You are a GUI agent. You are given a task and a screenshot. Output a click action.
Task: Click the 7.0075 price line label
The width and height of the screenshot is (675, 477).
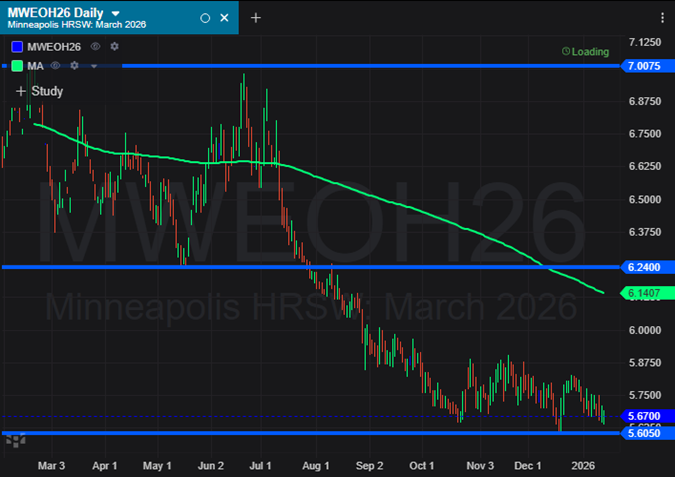tap(647, 66)
